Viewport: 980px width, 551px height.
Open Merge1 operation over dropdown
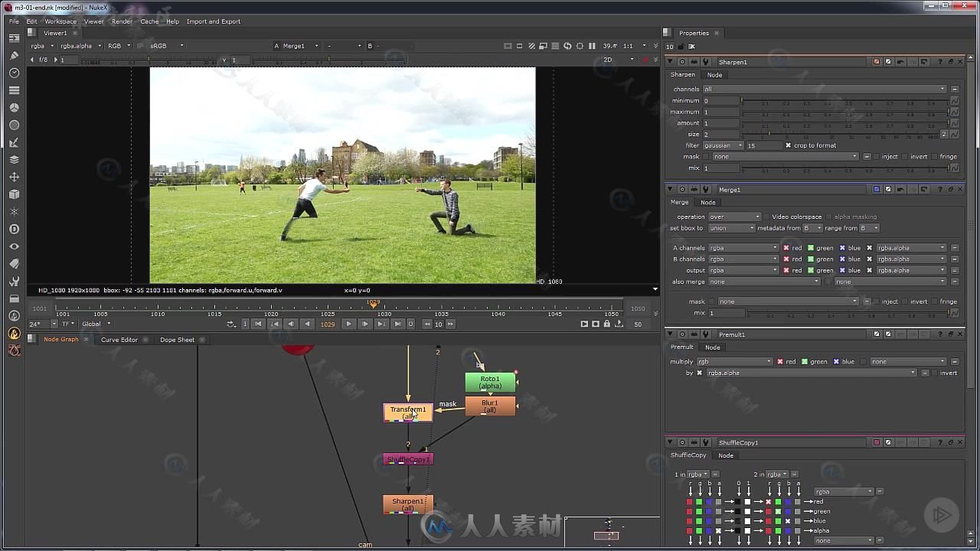pyautogui.click(x=733, y=217)
